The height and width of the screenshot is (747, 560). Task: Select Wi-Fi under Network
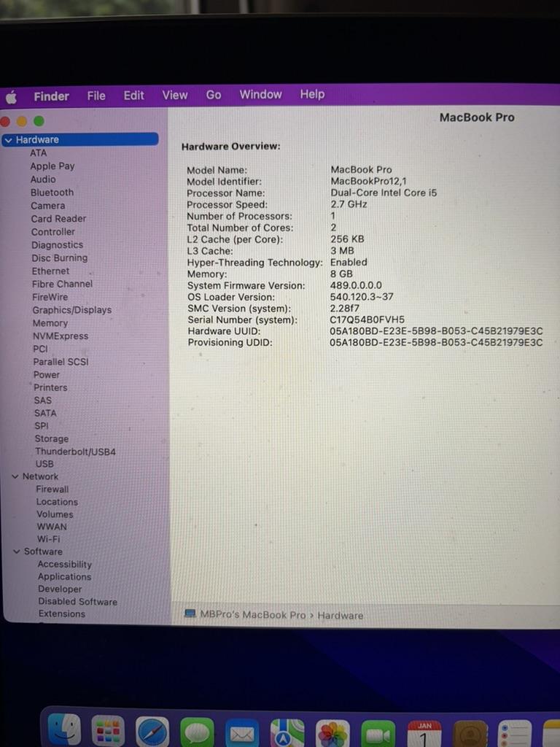[49, 539]
